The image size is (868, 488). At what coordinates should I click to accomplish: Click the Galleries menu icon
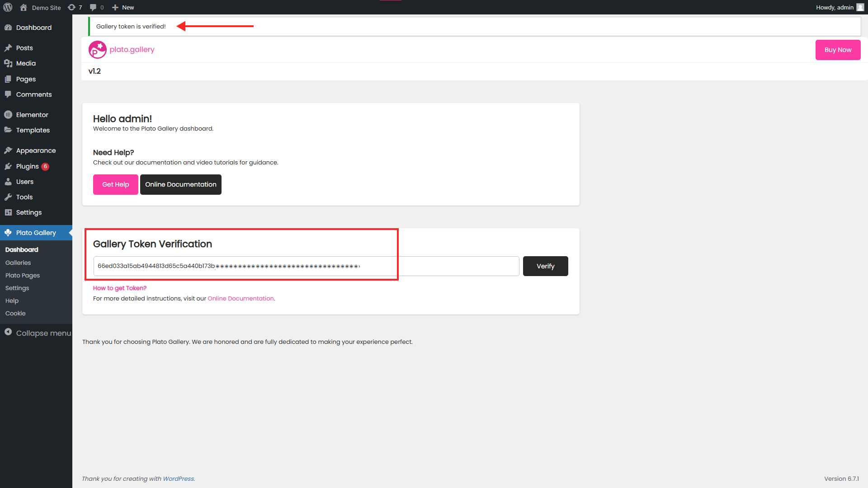tap(18, 262)
